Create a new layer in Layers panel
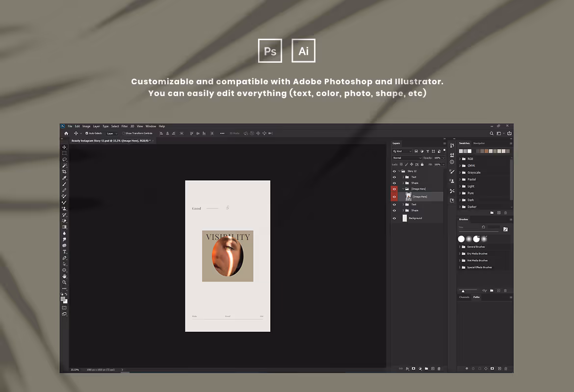 tap(433, 368)
